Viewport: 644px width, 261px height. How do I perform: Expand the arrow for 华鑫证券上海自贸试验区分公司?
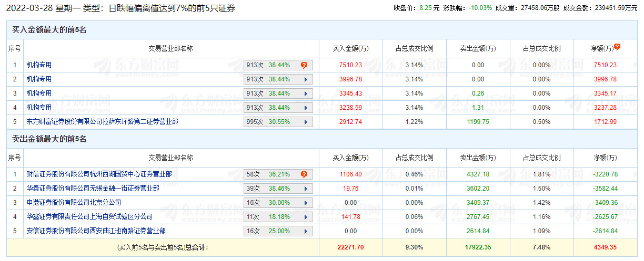coord(305,217)
